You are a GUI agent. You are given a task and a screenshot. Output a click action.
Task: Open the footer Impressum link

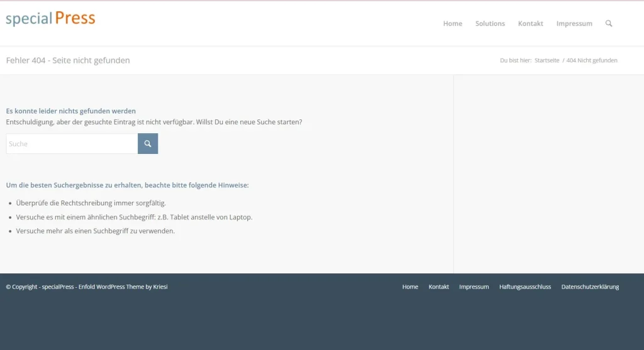coord(474,287)
